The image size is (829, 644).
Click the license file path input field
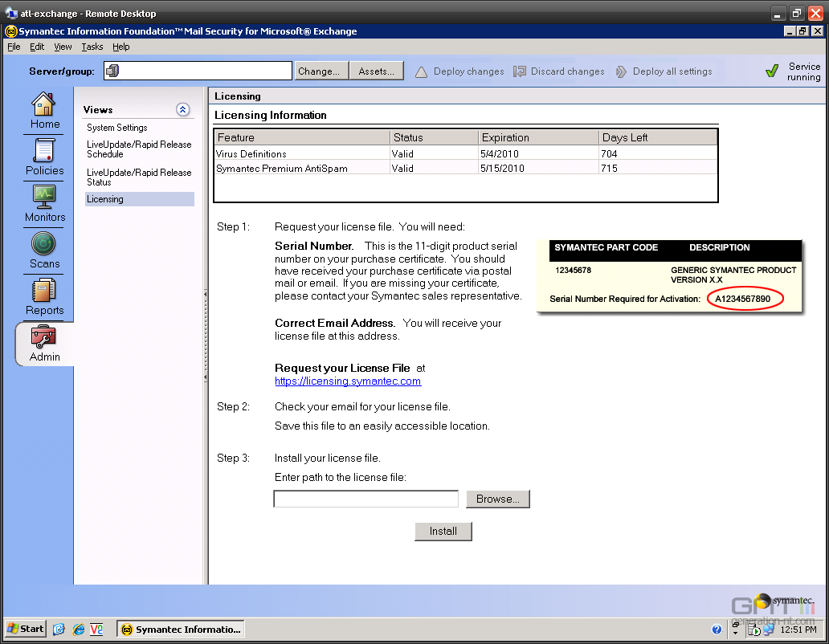[x=365, y=499]
